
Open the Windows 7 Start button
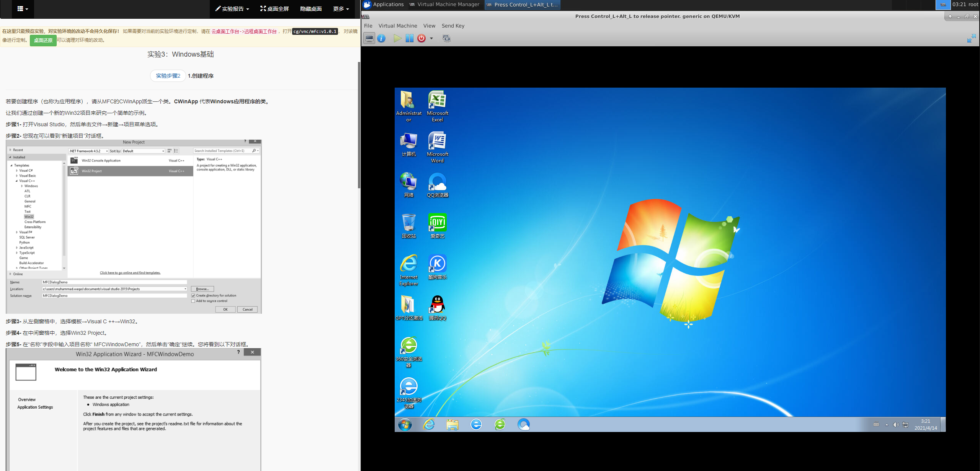click(x=405, y=424)
